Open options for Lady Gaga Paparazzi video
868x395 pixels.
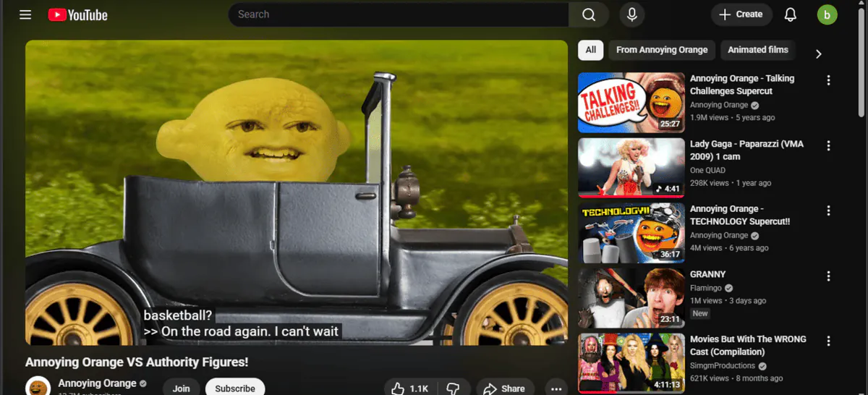[829, 145]
